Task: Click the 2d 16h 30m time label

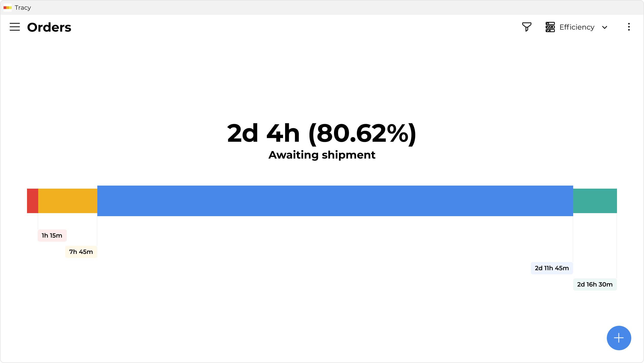Action: coord(595,284)
